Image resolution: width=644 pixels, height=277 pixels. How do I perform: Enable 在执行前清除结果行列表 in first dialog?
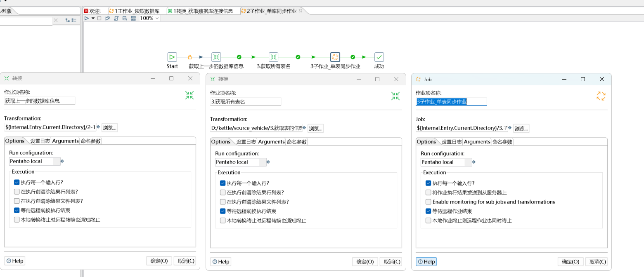click(x=17, y=192)
